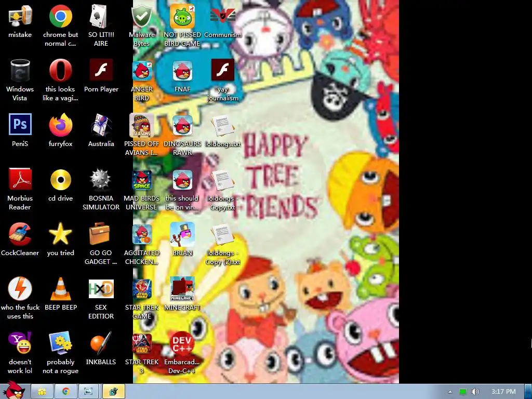Click the Chrome taskbar button
This screenshot has width=532, height=399.
tap(66, 392)
